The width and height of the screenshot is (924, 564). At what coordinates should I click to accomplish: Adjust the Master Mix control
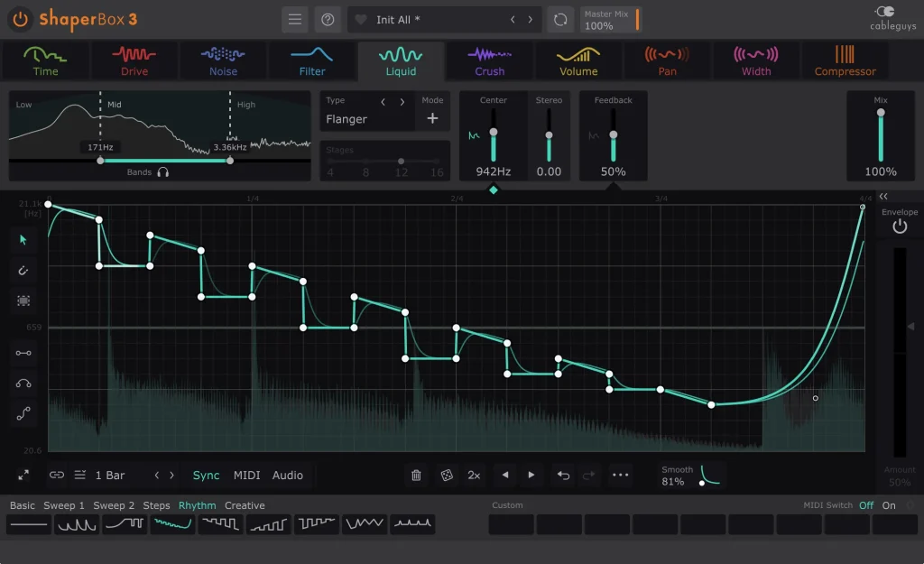tap(610, 20)
